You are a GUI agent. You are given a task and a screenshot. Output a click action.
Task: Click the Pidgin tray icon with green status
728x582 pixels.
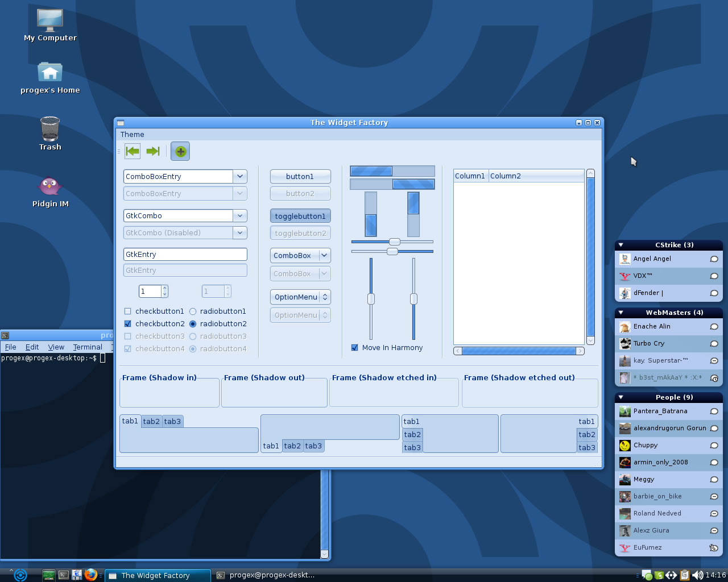tap(647, 575)
